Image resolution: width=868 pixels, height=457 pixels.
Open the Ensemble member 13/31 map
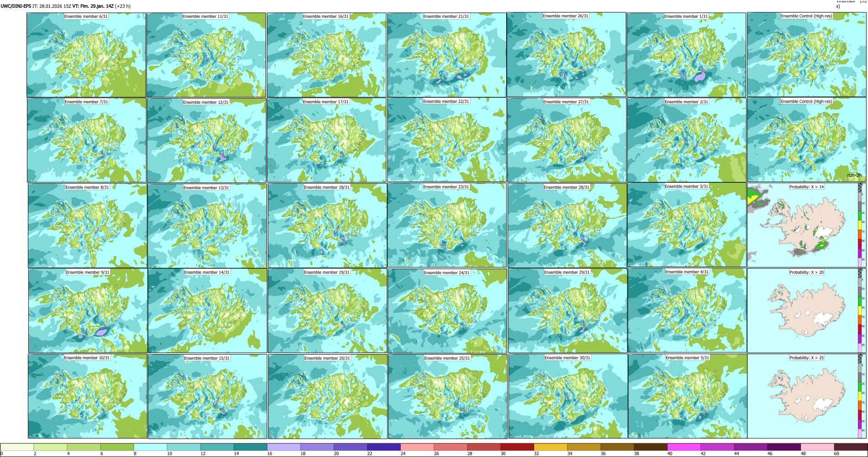(x=207, y=226)
